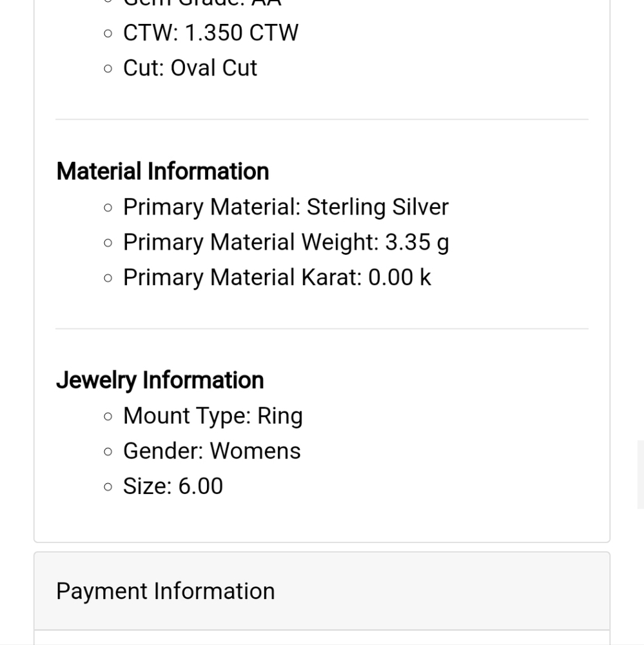
Task: Click the Mount Type: Ring line
Action: [213, 416]
